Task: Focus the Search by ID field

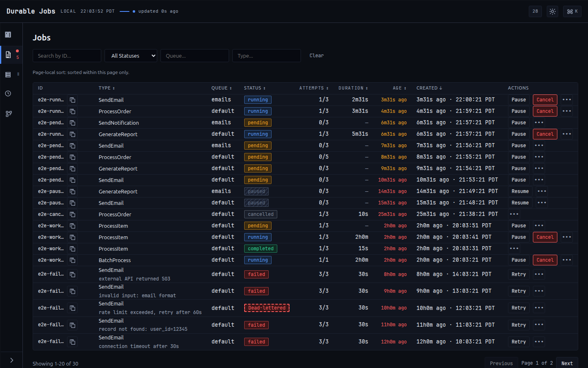Action: [x=67, y=56]
